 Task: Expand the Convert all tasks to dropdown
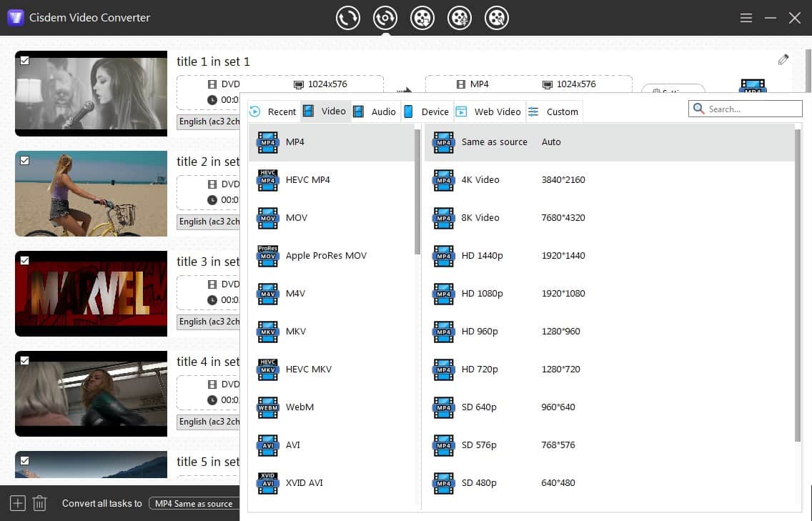(194, 503)
